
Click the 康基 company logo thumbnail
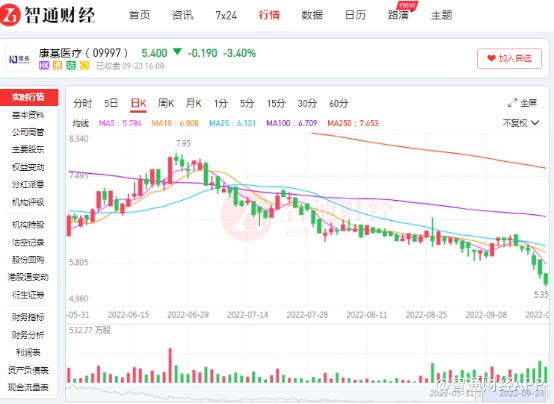pyautogui.click(x=19, y=59)
